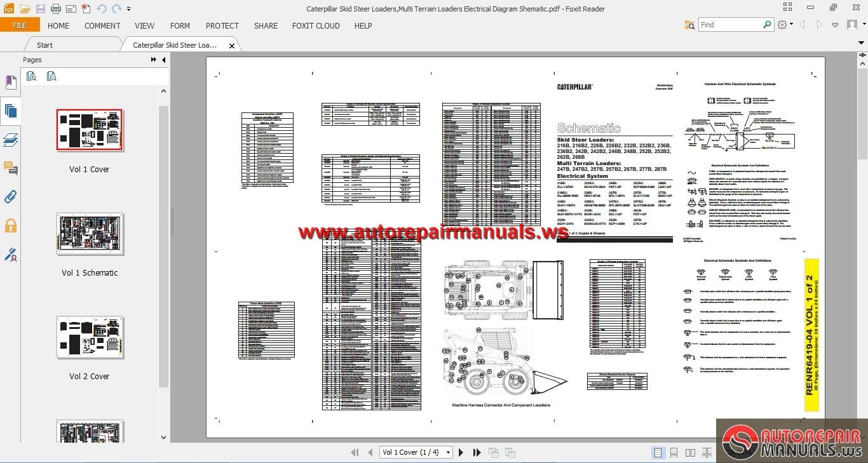Open the Layers panel in sidebar
868x463 pixels.
[x=10, y=140]
